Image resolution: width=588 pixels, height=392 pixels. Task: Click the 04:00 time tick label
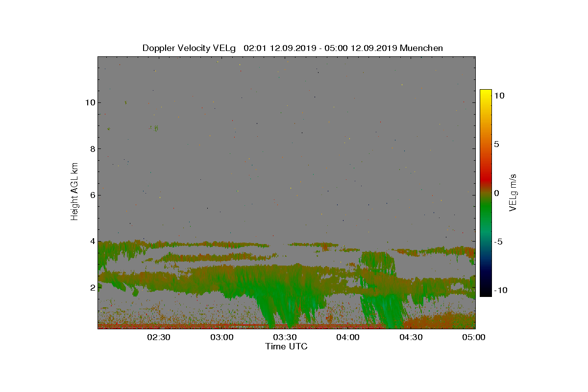348,338
